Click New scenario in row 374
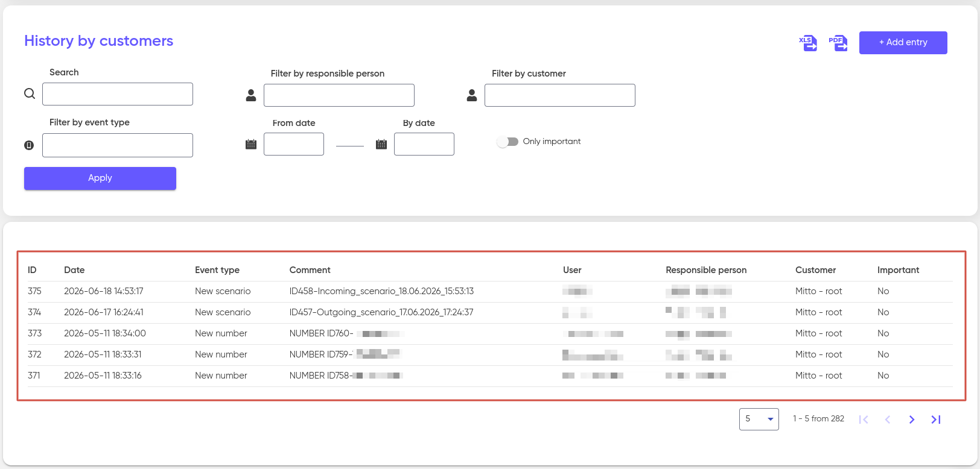The height and width of the screenshot is (469, 980). (x=223, y=312)
